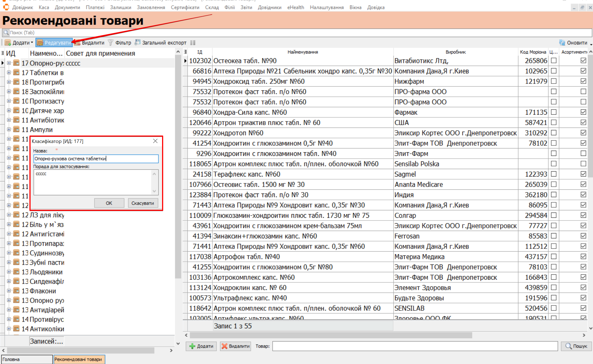Click Загальний експорт export icon

137,43
